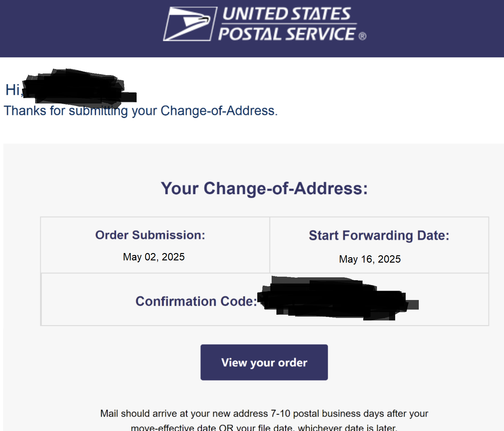
Task: Click the USPS eagle logo icon
Action: coord(190,24)
